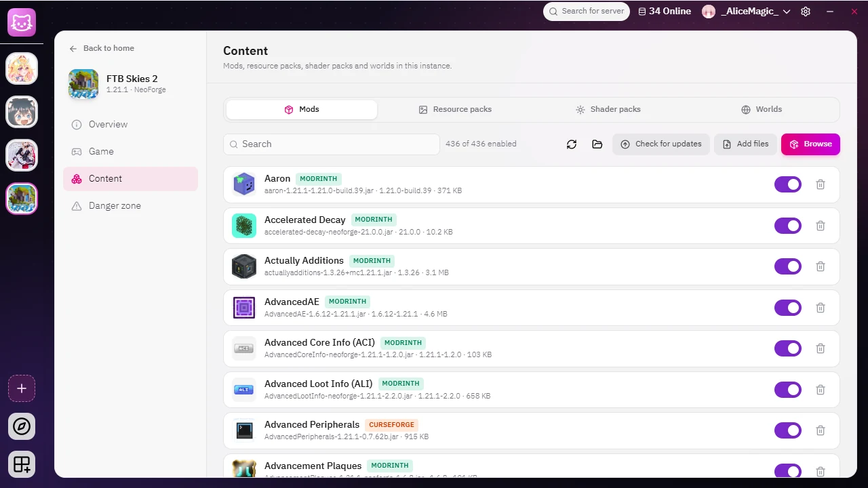Screen dimensions: 868x488
Task: Toggle off the AdvancedAE mod
Action: (788, 308)
